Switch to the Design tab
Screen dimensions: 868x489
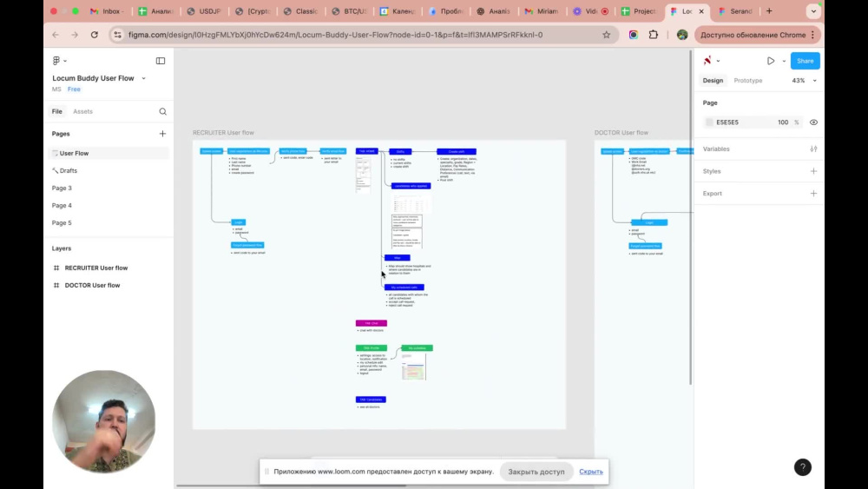[713, 80]
